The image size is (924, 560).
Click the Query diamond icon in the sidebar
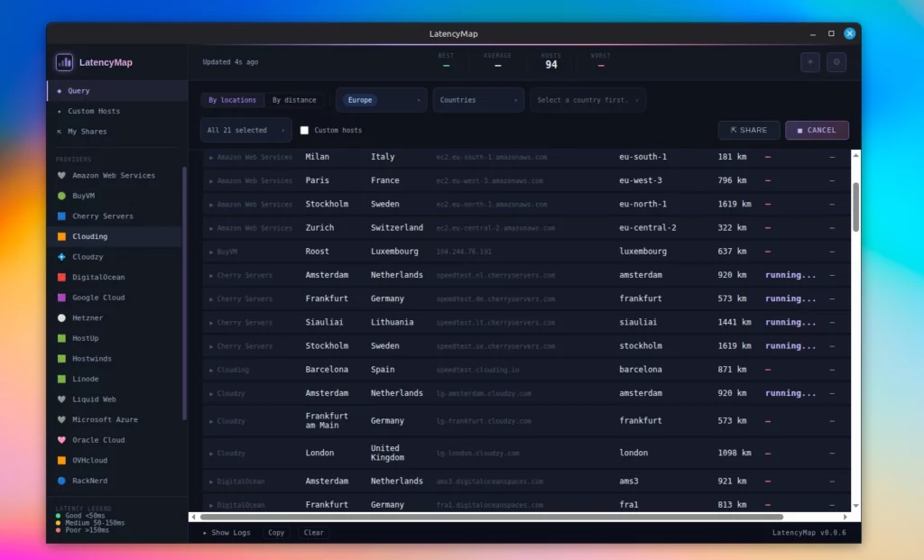click(59, 91)
